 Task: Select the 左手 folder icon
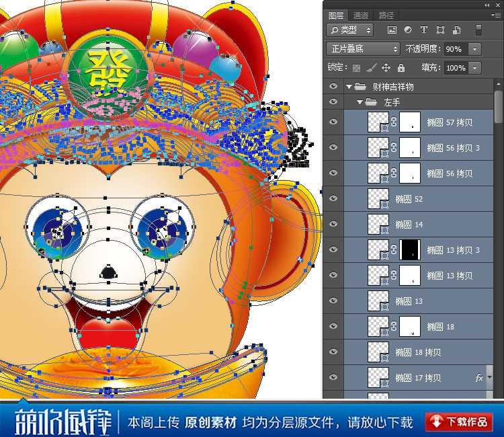click(x=371, y=102)
